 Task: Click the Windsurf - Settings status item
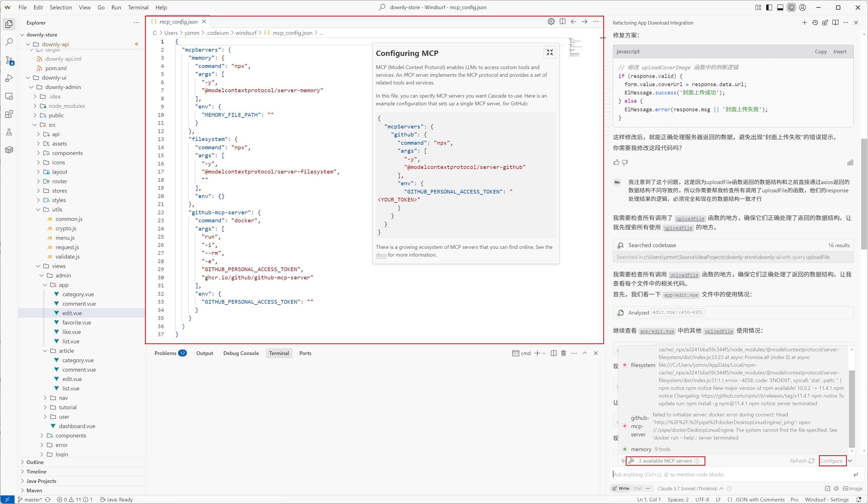[827, 499]
